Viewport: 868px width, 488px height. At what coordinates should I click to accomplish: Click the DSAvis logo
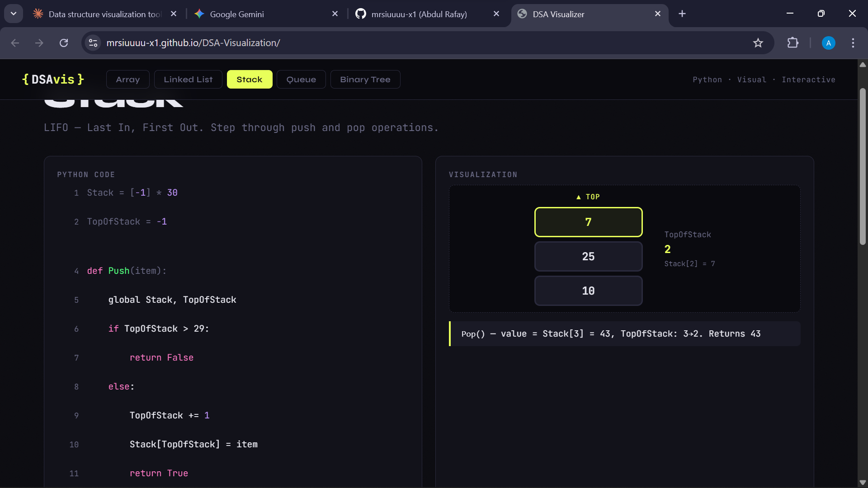pos(53,80)
